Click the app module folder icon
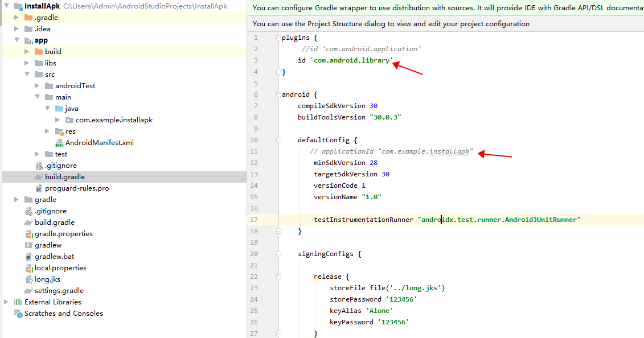Image resolution: width=644 pixels, height=338 pixels. tap(28, 40)
